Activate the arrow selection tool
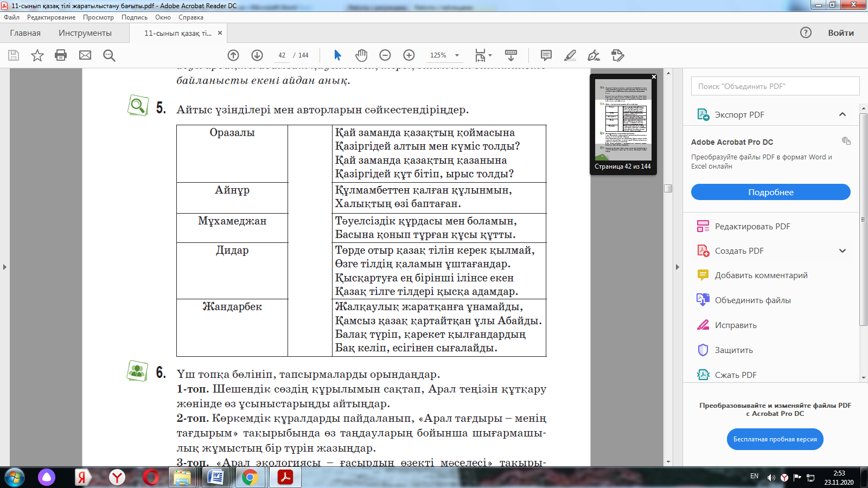The height and width of the screenshot is (488, 868). coord(337,55)
